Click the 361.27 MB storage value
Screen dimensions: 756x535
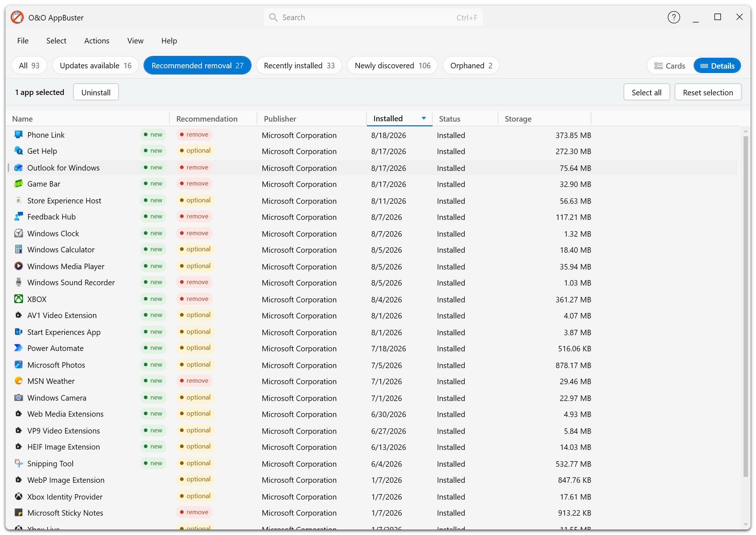(573, 299)
